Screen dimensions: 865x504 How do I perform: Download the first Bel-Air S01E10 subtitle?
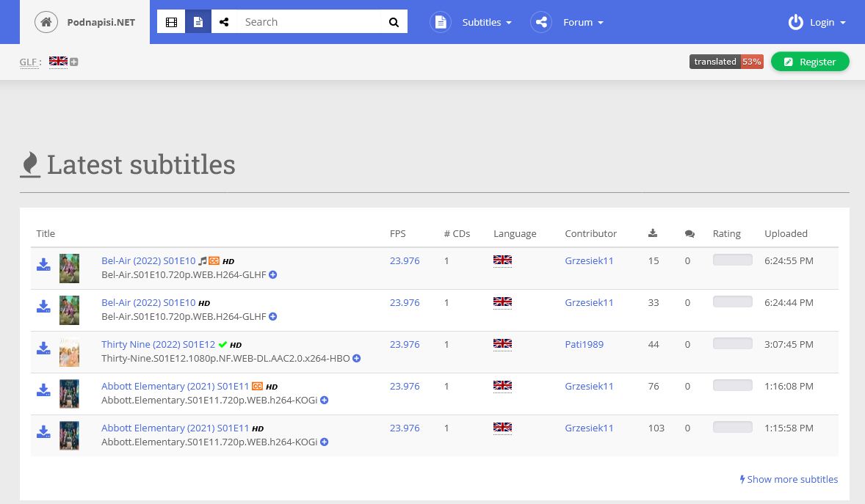(x=43, y=265)
